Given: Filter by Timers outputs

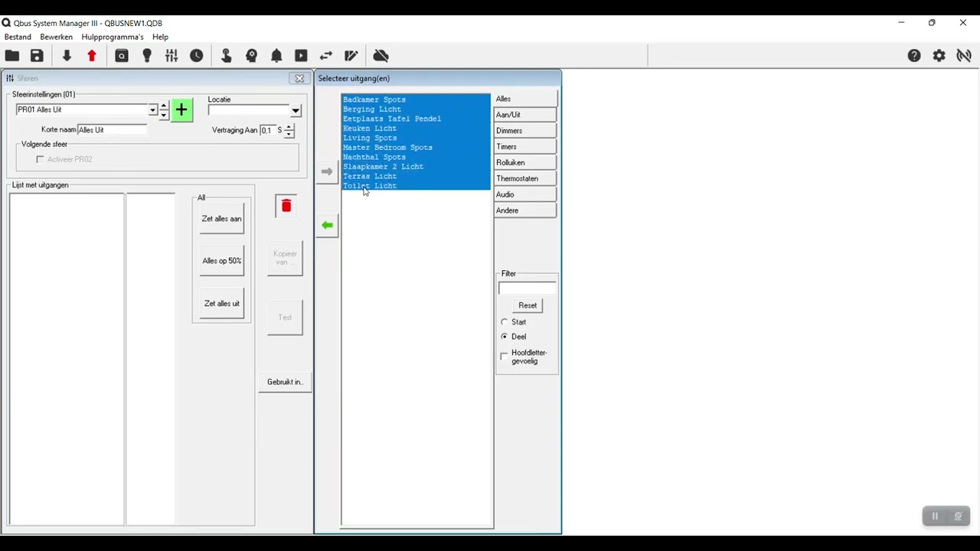Looking at the screenshot, I should point(525,147).
